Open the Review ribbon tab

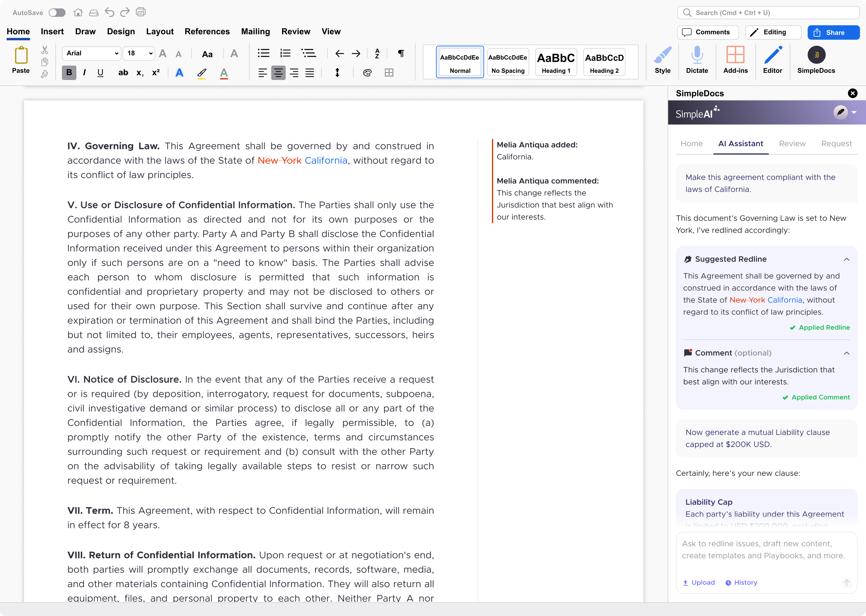pyautogui.click(x=295, y=32)
